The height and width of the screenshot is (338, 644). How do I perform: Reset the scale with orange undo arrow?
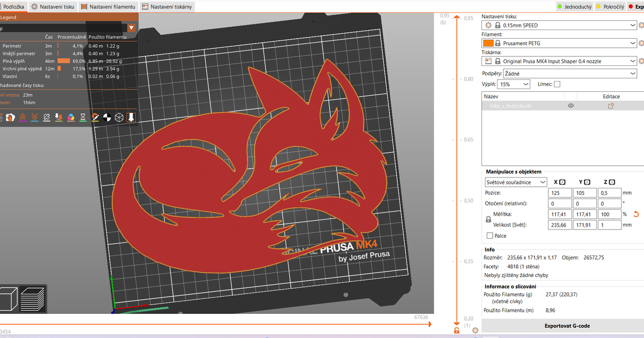point(636,214)
